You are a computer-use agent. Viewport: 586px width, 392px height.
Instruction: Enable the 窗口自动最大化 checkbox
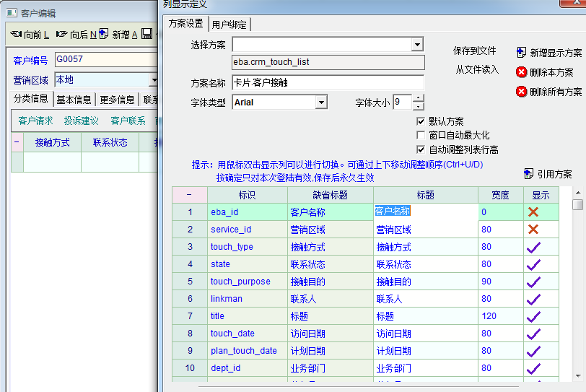421,136
